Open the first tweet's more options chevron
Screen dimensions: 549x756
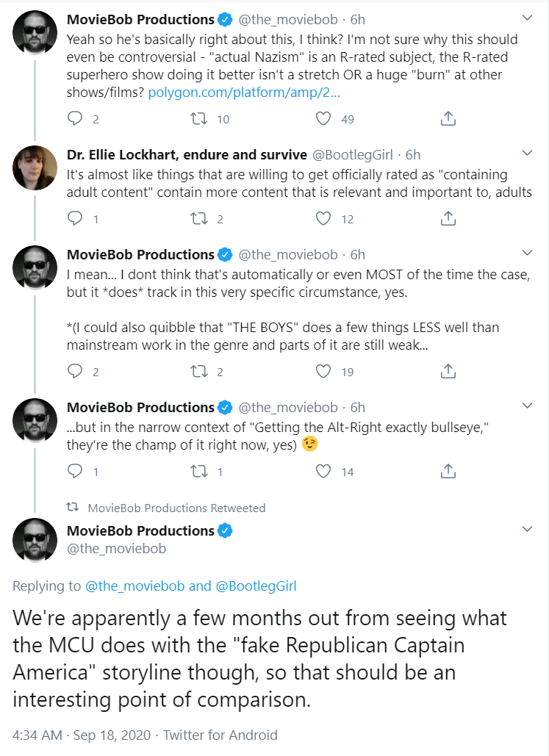[x=527, y=18]
